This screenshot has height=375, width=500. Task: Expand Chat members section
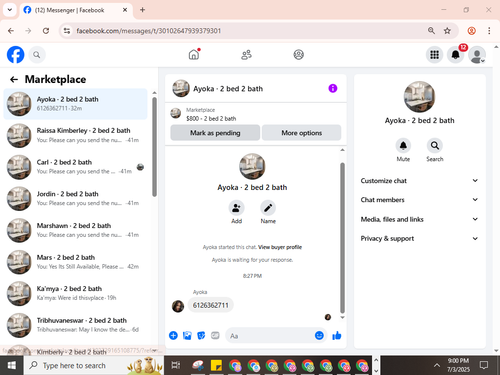[419, 200]
